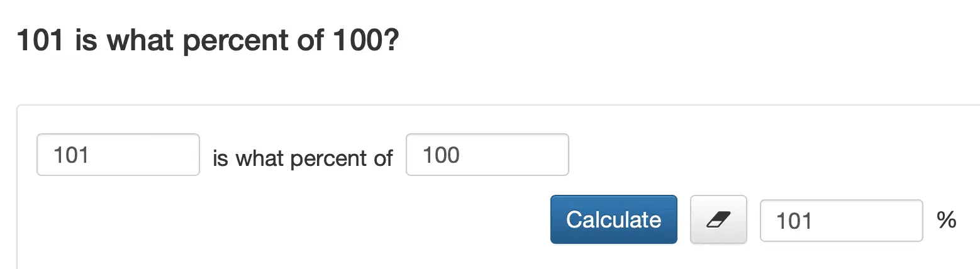Image resolution: width=980 pixels, height=269 pixels.
Task: Run the percentage calculation with Calculate
Action: coord(613,219)
